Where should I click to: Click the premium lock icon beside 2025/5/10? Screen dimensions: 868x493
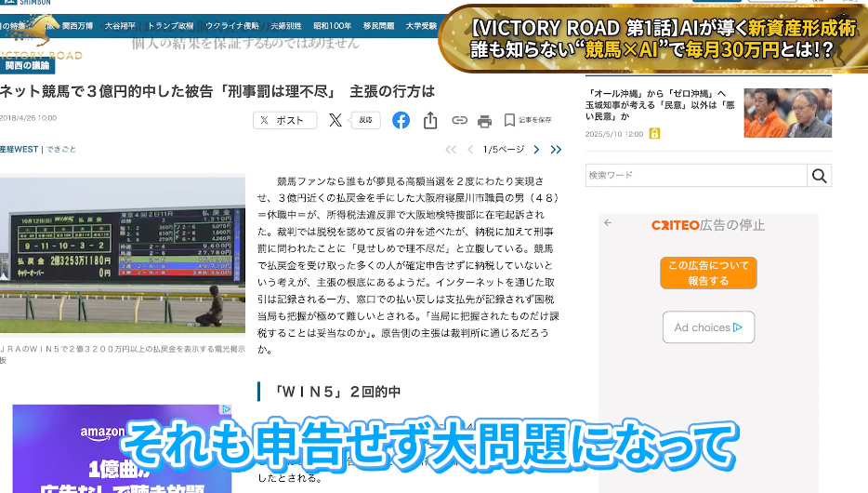pos(654,134)
